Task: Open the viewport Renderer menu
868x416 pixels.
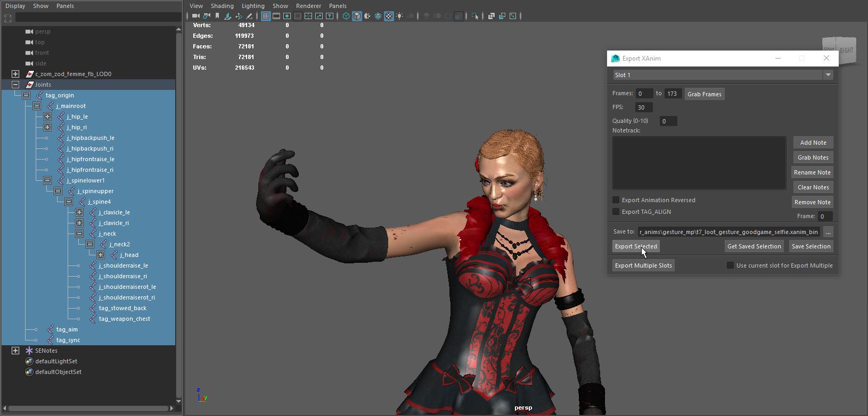Action: click(x=308, y=6)
